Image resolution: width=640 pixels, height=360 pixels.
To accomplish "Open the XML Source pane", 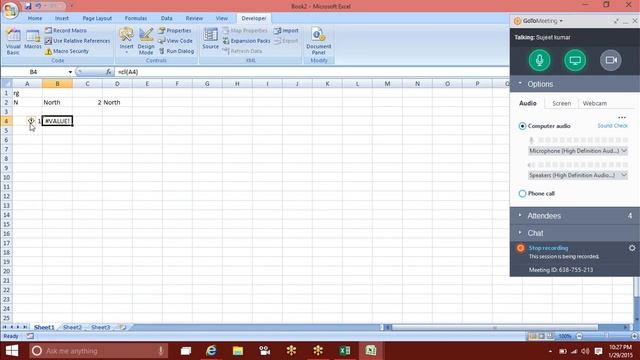I will (x=211, y=39).
